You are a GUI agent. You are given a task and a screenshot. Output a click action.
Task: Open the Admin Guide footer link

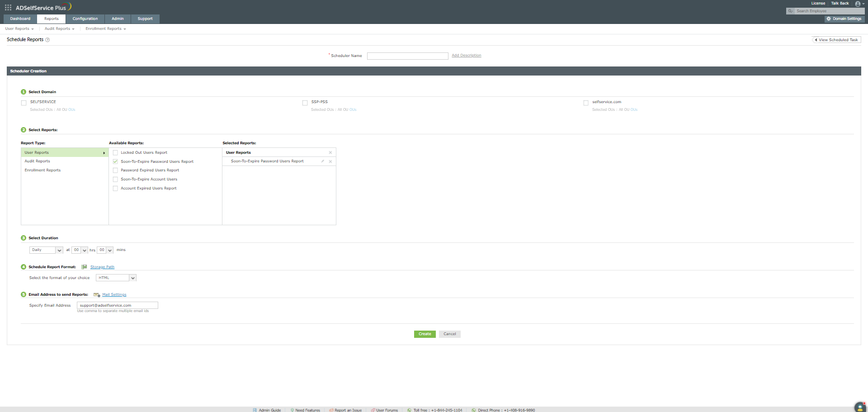270,410
